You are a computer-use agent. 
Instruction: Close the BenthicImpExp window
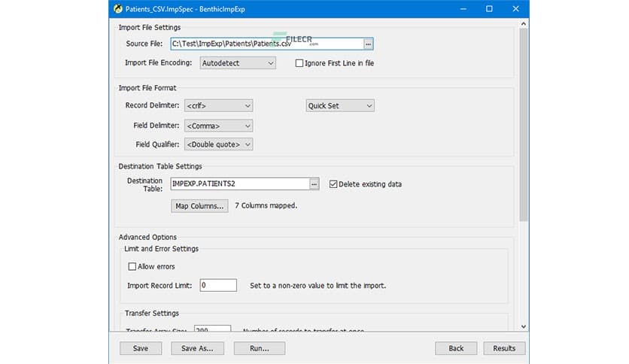516,9
